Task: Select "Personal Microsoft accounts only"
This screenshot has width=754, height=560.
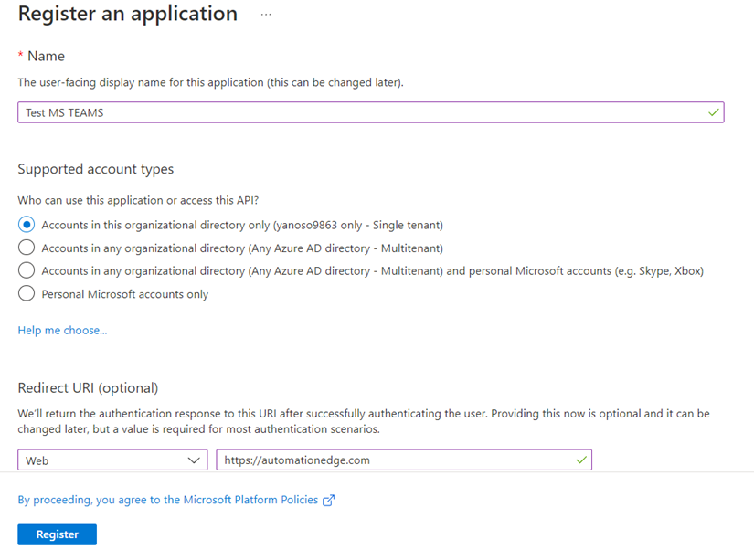Action: (x=26, y=293)
